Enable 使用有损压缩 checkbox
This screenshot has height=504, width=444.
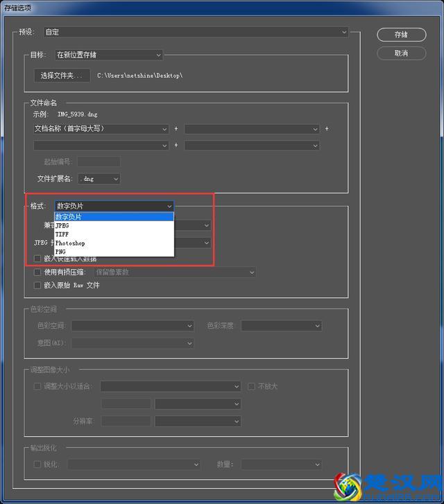pyautogui.click(x=37, y=272)
